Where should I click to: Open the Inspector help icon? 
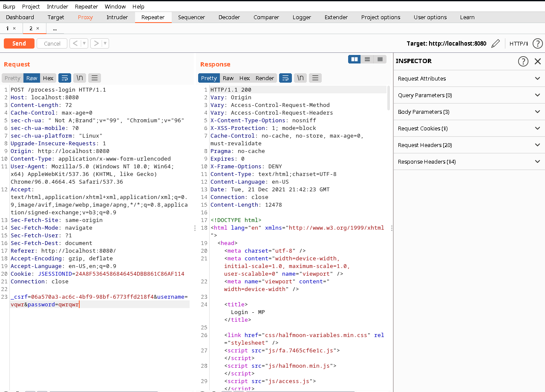coord(523,61)
